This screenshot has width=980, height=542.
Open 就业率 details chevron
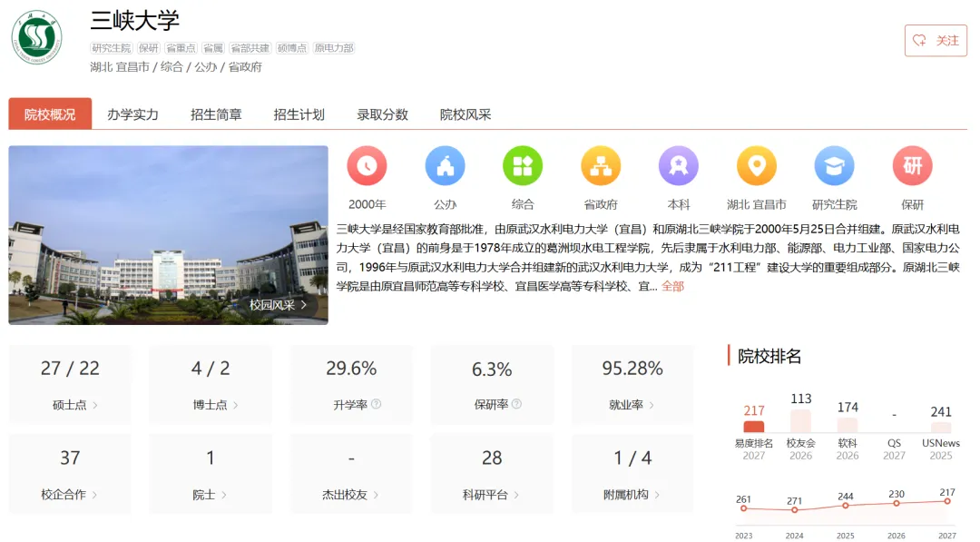point(652,405)
